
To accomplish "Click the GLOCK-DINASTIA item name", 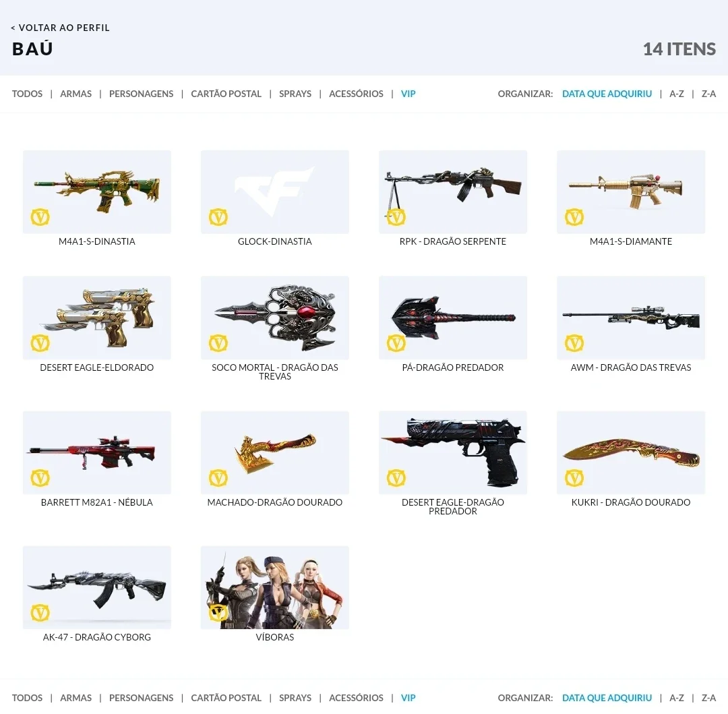I will pos(275,241).
